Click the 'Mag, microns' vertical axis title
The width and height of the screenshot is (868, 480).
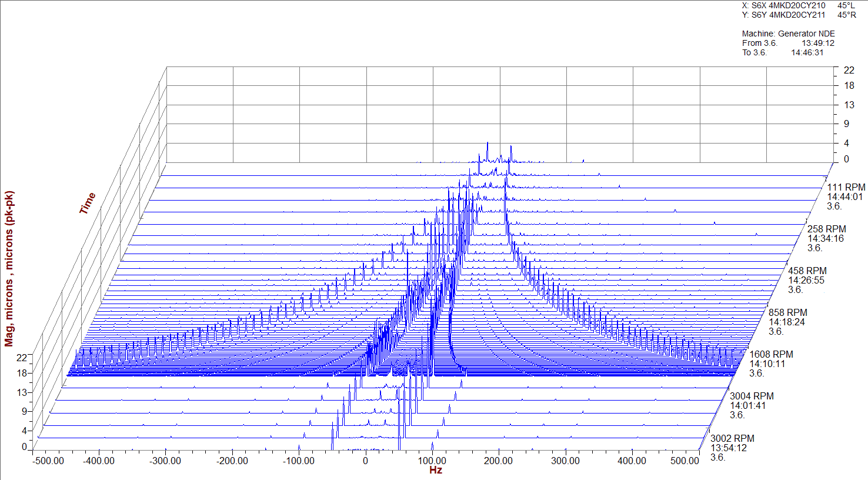[x=9, y=269]
